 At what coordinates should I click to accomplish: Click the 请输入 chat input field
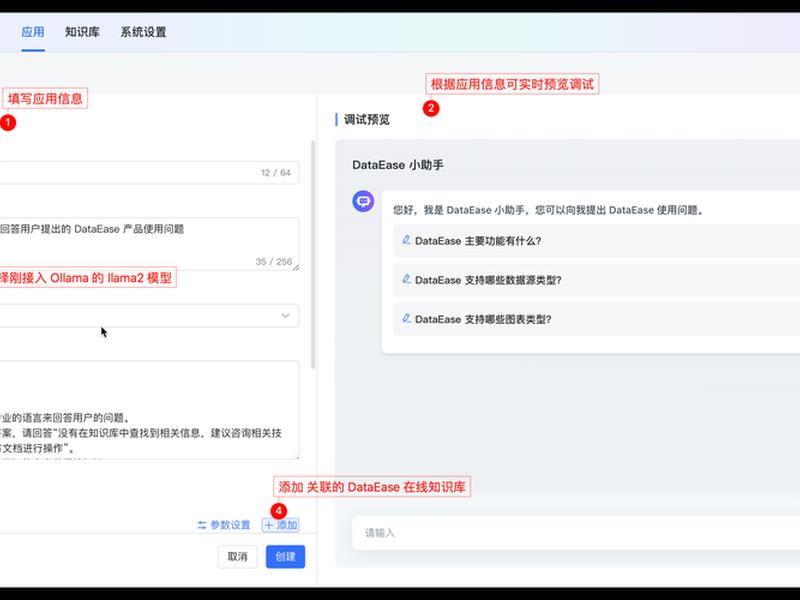click(576, 533)
